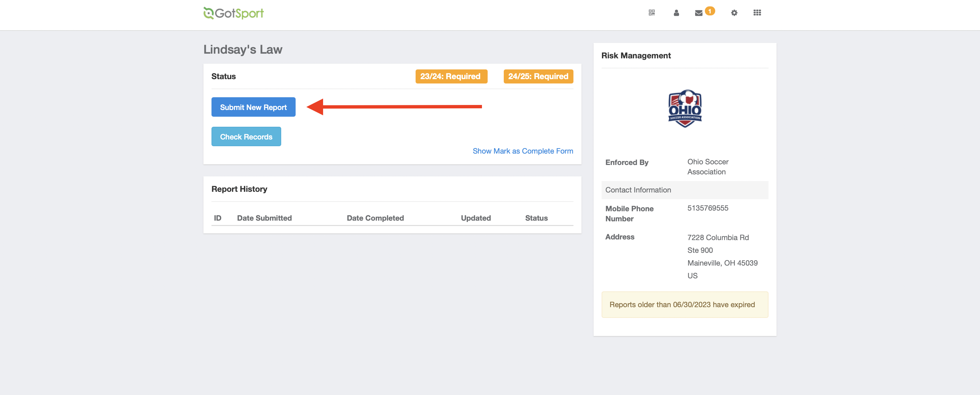Click the GotSport logo
This screenshot has height=395, width=980.
pyautogui.click(x=233, y=13)
